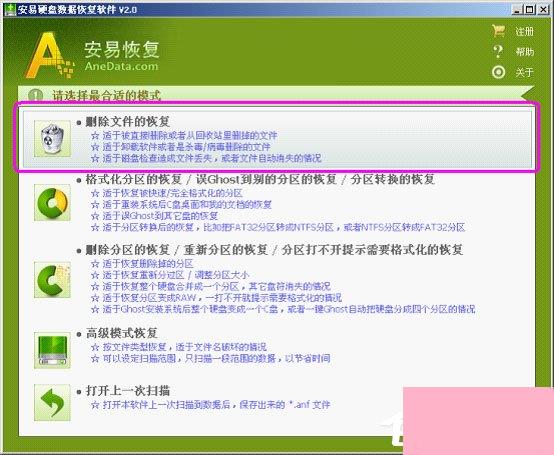Click line about setting scan range
Viewport: 554px width, 455px height.
pos(211,358)
